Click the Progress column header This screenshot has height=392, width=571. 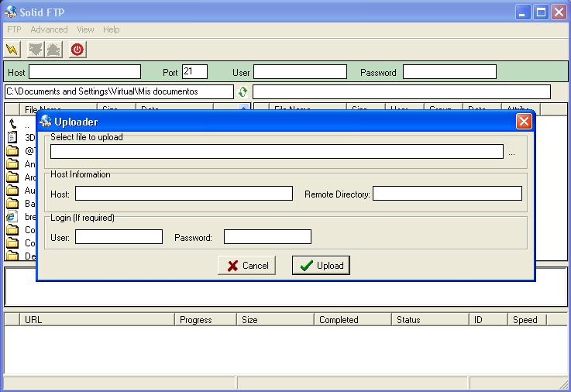point(206,320)
